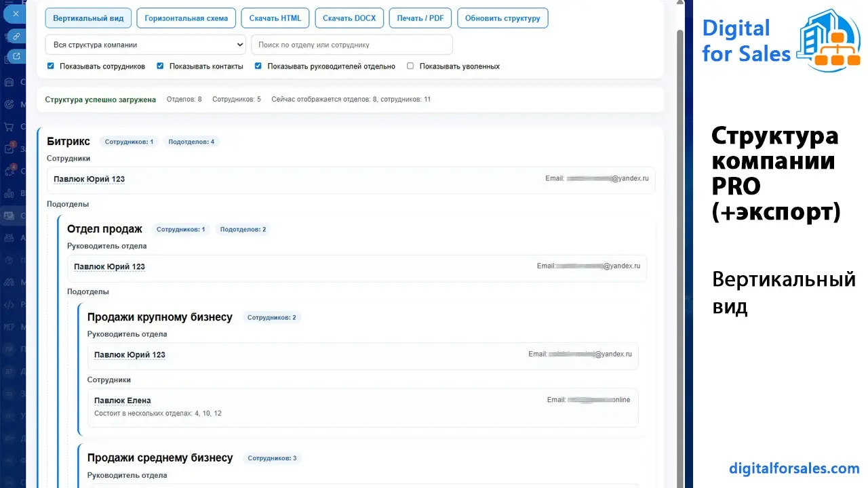This screenshot has width=868, height=488.
Task: Click the Скачать DOCX button
Action: [x=349, y=18]
